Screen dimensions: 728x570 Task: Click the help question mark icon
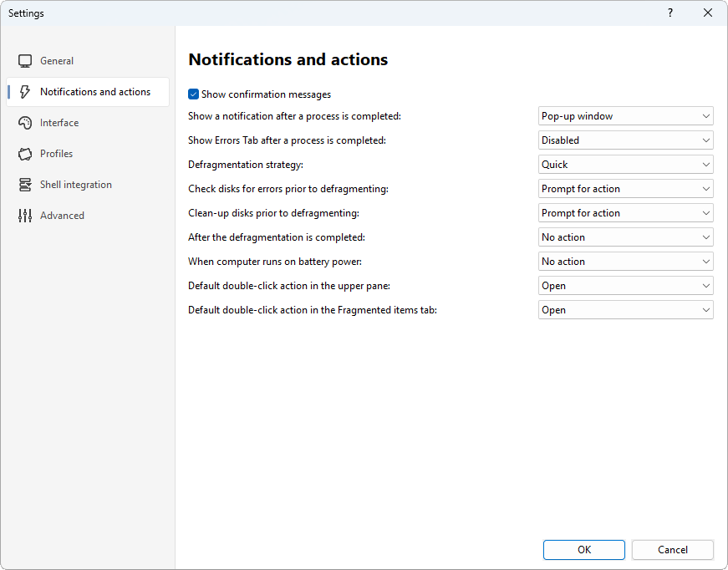(670, 13)
